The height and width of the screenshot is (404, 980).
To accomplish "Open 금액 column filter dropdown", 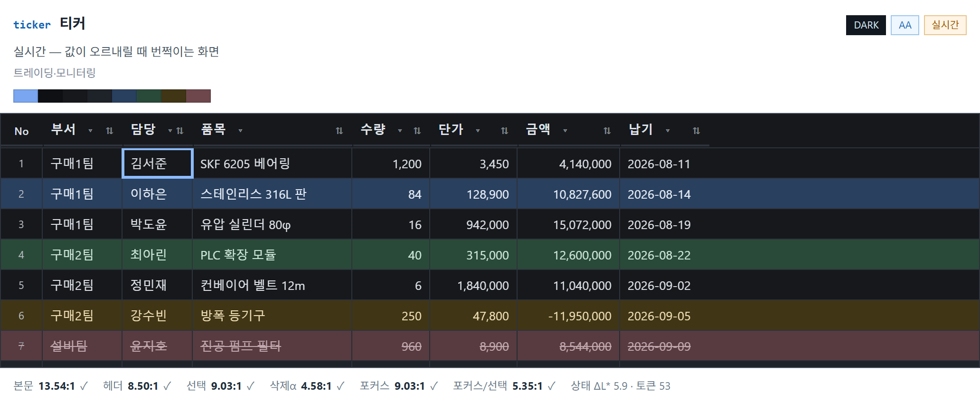I will click(x=565, y=131).
